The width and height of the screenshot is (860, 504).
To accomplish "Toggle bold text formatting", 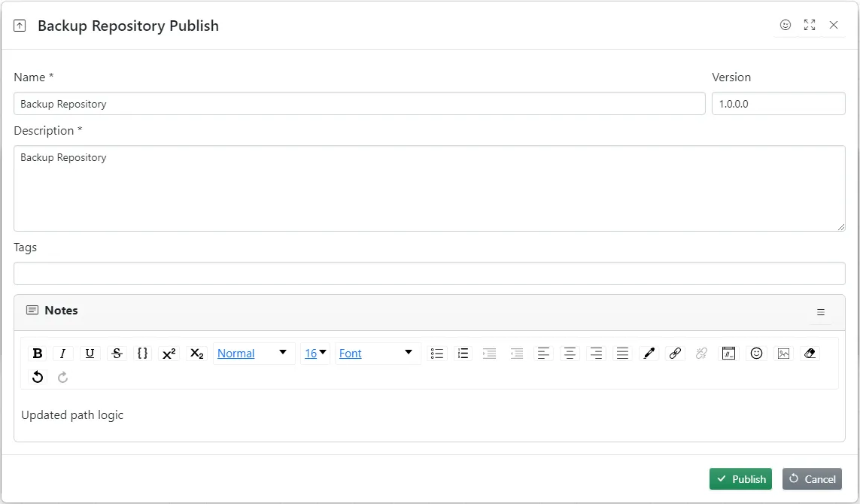I will 38,353.
